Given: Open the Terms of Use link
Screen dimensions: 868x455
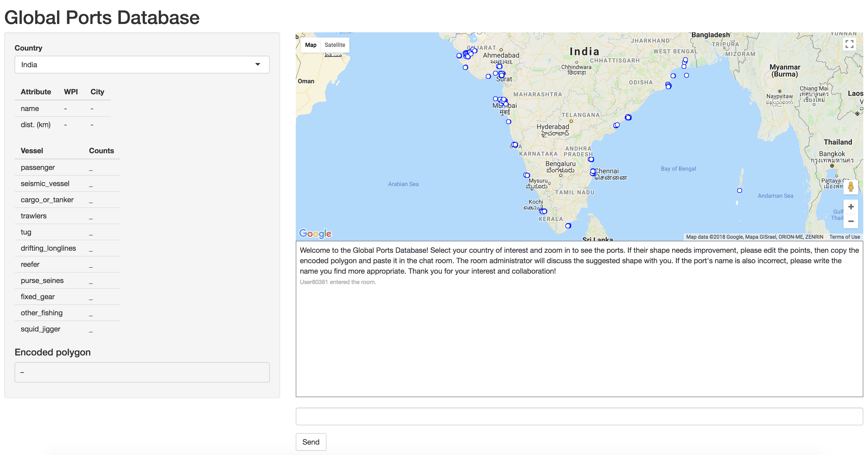Looking at the screenshot, I should coord(844,237).
